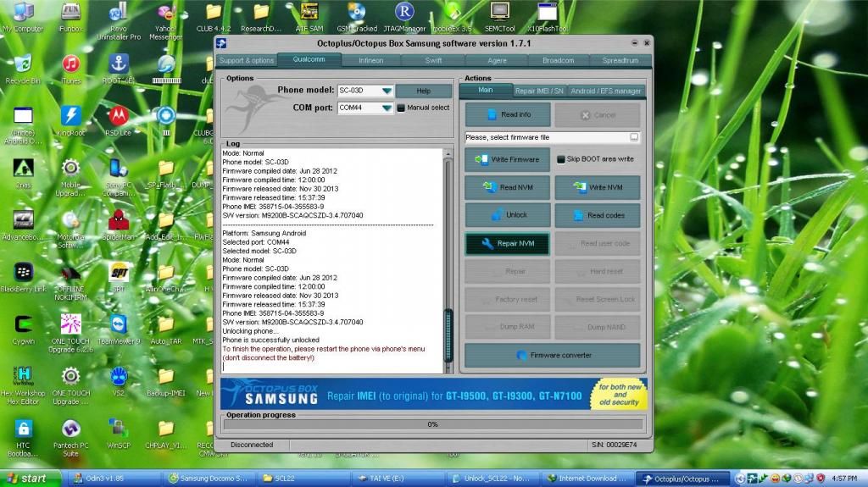The height and width of the screenshot is (487, 868).
Task: Open BlackBerry Link desktop icon
Action: tap(23, 278)
